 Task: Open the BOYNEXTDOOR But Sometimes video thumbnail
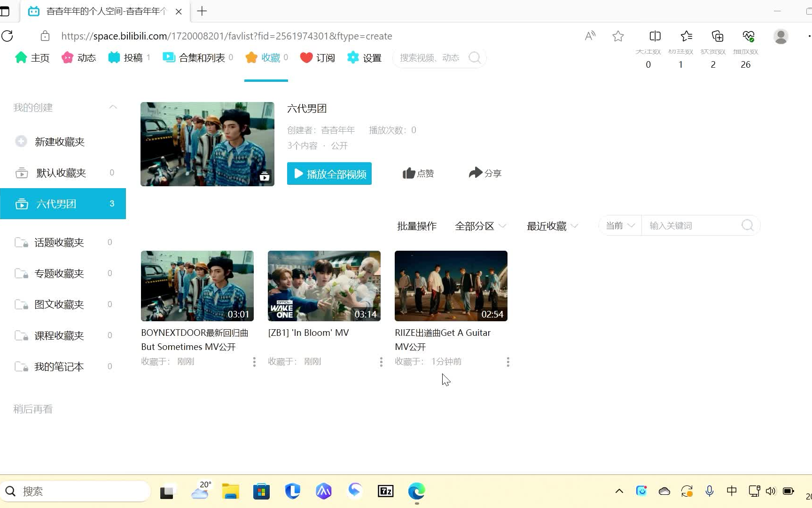[197, 286]
